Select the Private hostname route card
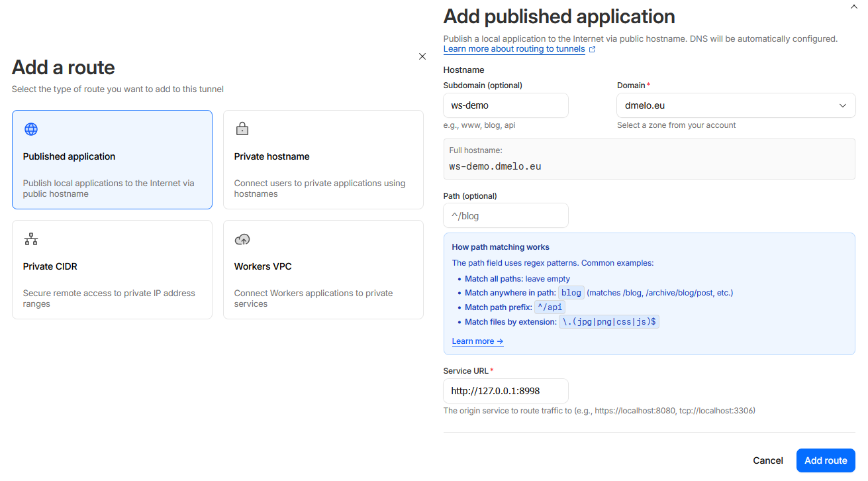The height and width of the screenshot is (481, 868). (323, 159)
